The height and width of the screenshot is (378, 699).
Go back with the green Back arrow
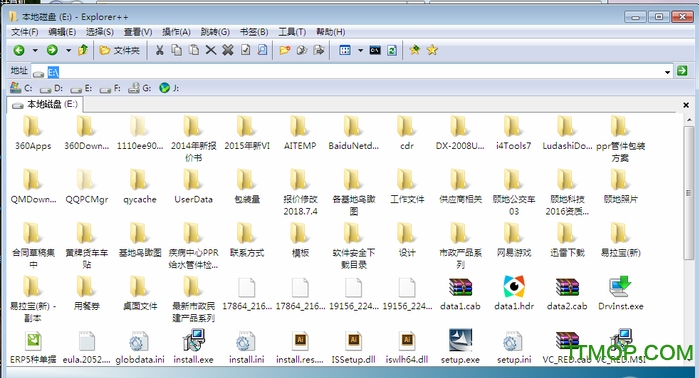pos(19,50)
